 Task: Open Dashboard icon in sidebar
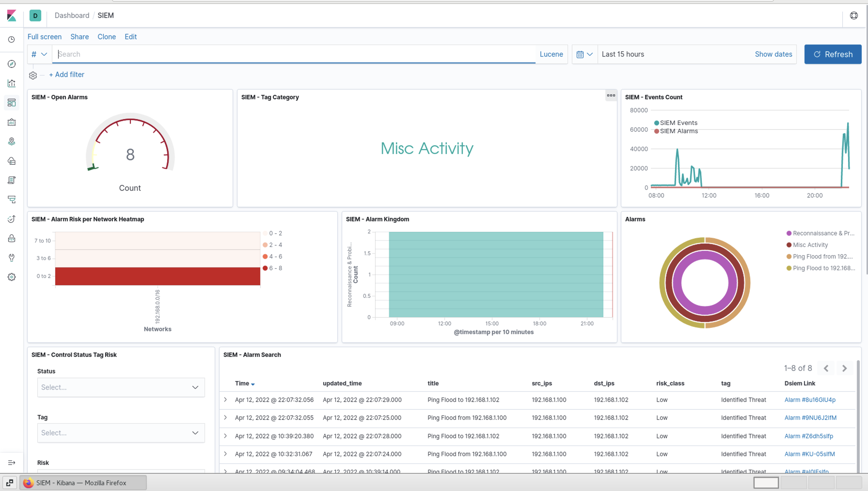coord(11,102)
